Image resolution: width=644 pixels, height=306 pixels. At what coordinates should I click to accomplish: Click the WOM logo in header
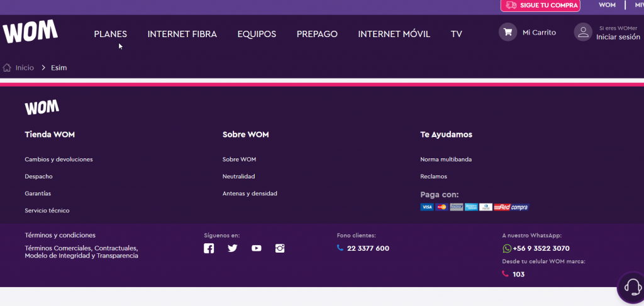coord(30,32)
